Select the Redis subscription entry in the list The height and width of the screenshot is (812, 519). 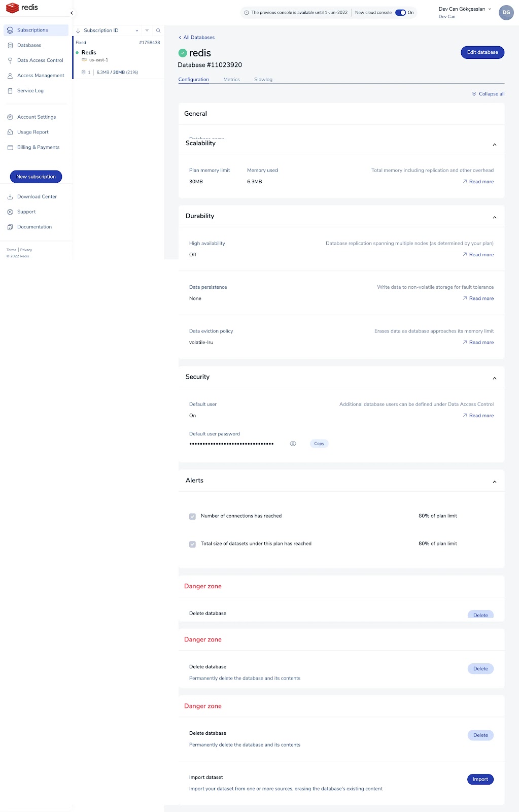click(118, 57)
